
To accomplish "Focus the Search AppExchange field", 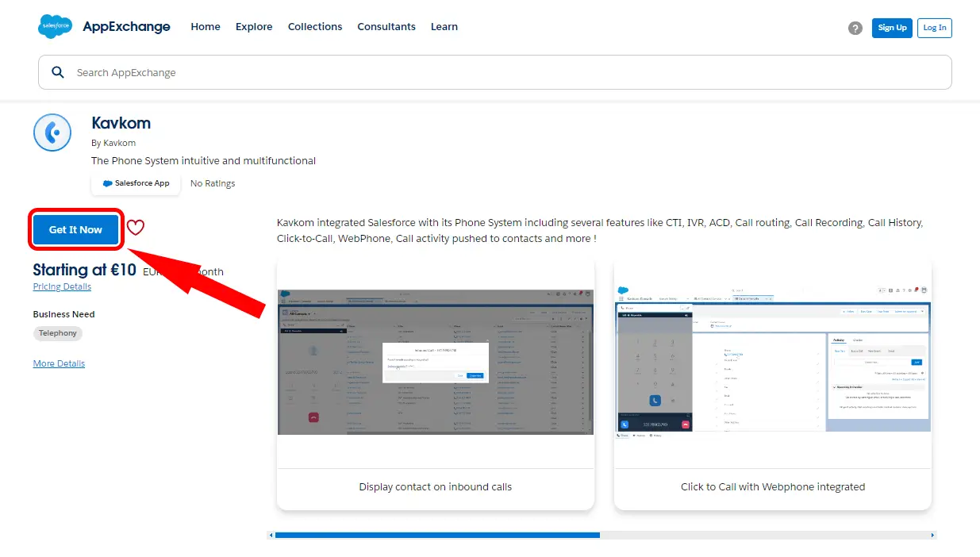I will (508, 72).
